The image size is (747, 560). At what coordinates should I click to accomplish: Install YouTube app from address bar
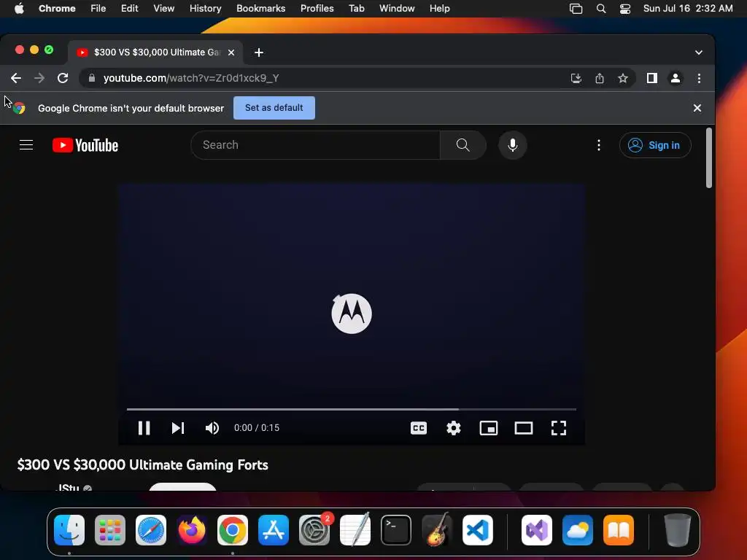tap(576, 78)
